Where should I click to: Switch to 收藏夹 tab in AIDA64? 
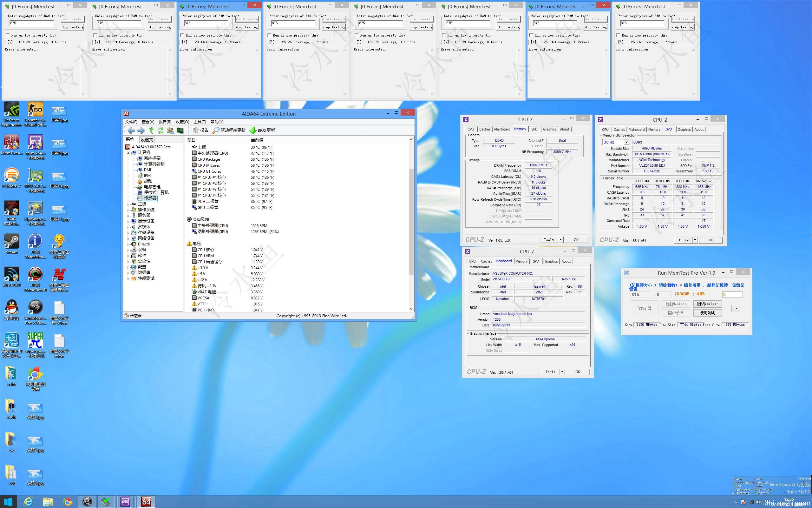pyautogui.click(x=147, y=140)
